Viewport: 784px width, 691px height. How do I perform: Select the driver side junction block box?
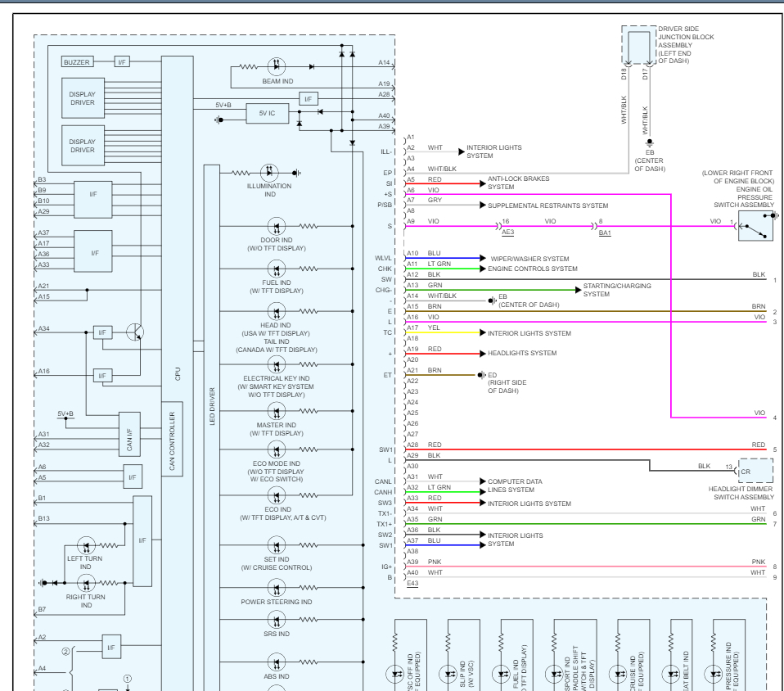pyautogui.click(x=638, y=45)
